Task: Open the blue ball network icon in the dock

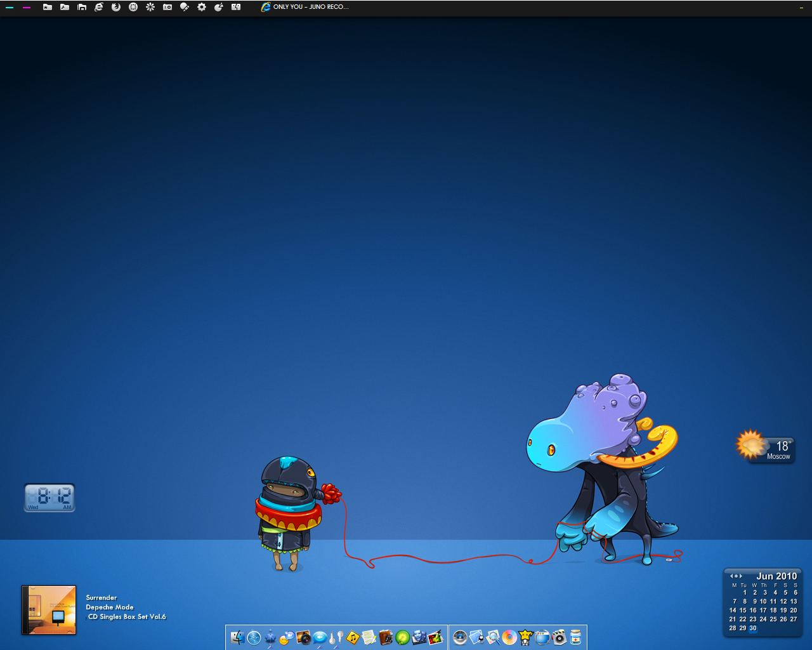Action: coord(271,637)
